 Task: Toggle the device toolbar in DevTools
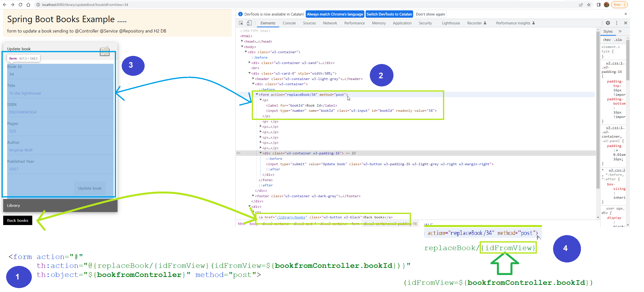pos(249,23)
